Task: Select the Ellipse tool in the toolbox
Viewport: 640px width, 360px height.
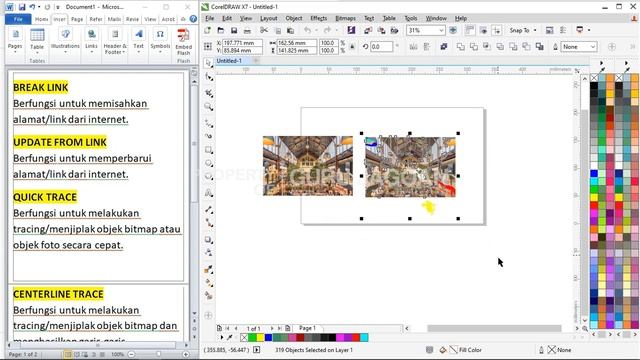Action: (x=209, y=163)
